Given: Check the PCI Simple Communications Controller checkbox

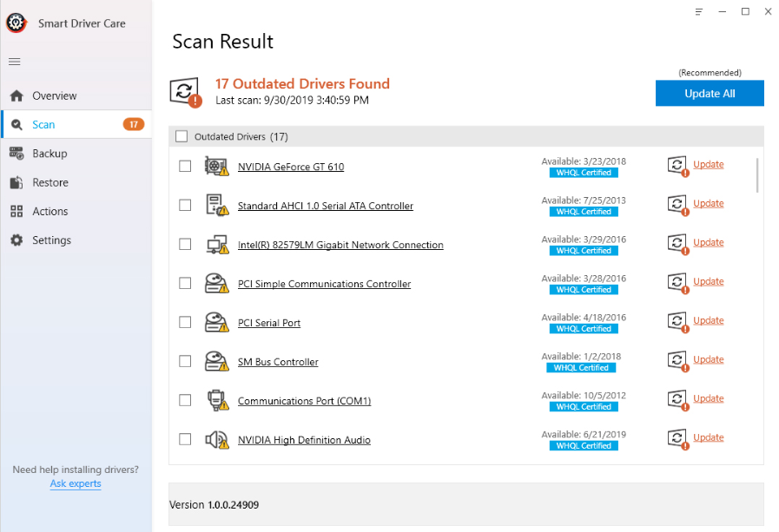Looking at the screenshot, I should pyautogui.click(x=185, y=284).
